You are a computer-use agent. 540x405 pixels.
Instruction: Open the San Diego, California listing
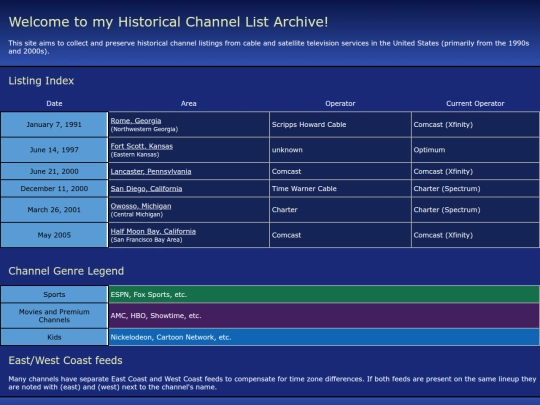pyautogui.click(x=146, y=189)
